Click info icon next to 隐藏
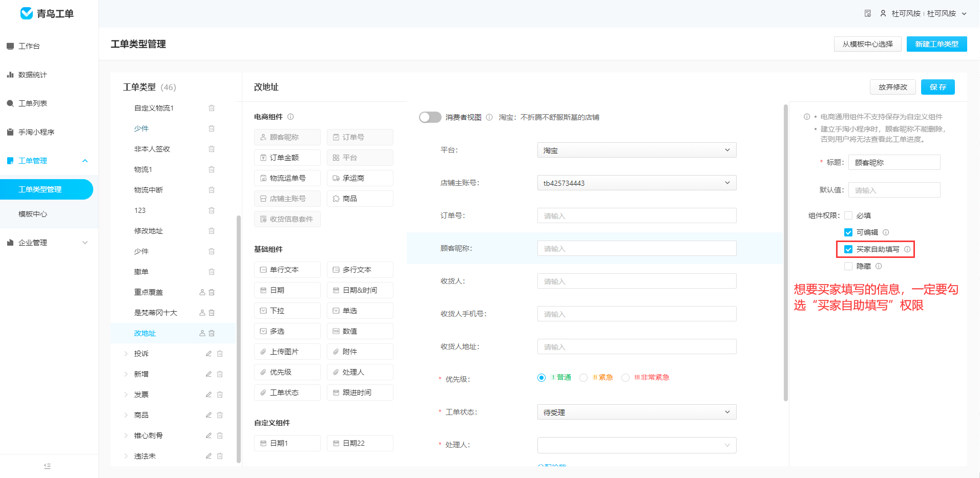980x478 pixels. 879,266
